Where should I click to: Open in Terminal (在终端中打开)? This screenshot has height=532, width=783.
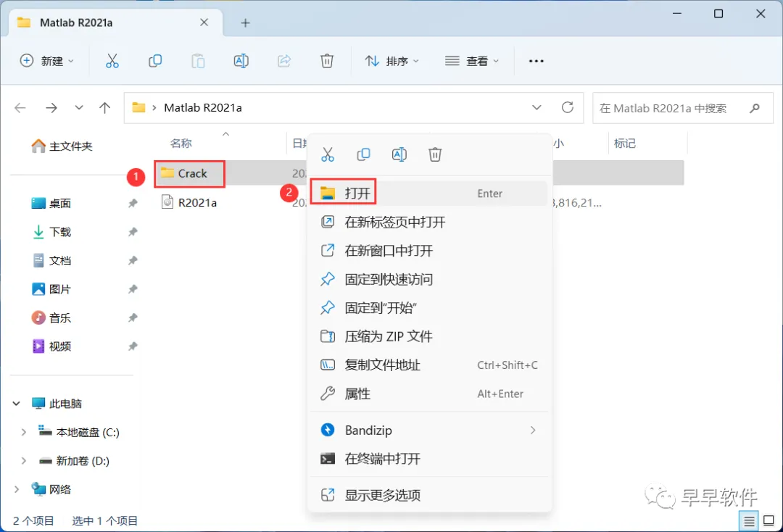point(429,459)
